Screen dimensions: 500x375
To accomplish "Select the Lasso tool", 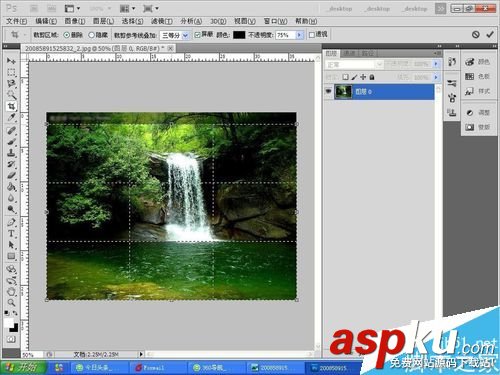I will (11, 83).
